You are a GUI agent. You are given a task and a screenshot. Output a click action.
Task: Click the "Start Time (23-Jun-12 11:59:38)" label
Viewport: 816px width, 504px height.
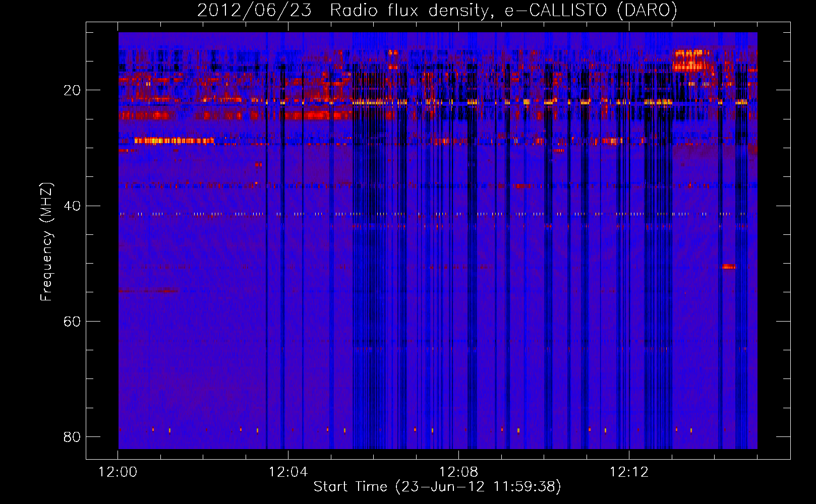pyautogui.click(x=437, y=487)
